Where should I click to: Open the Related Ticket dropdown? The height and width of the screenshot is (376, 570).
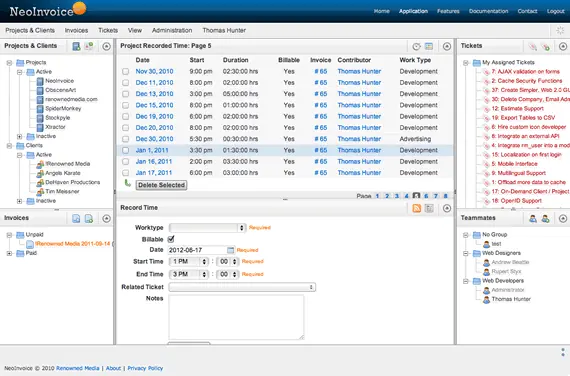pos(242,287)
